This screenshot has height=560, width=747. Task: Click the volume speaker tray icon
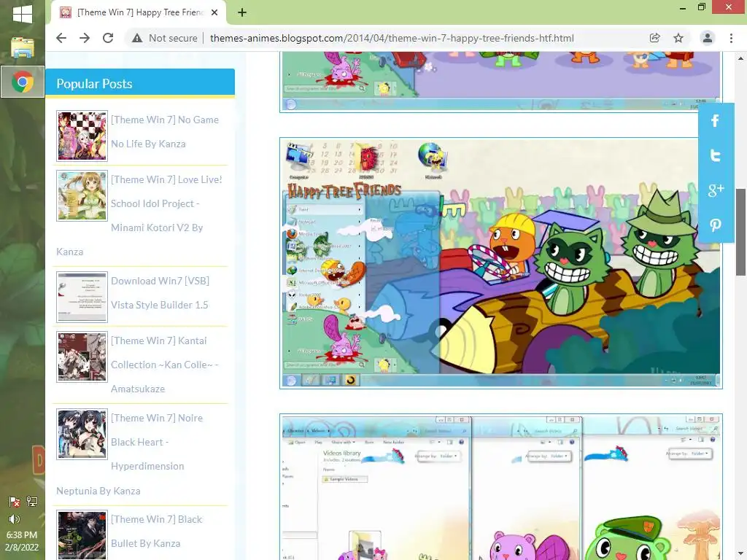[x=15, y=519]
